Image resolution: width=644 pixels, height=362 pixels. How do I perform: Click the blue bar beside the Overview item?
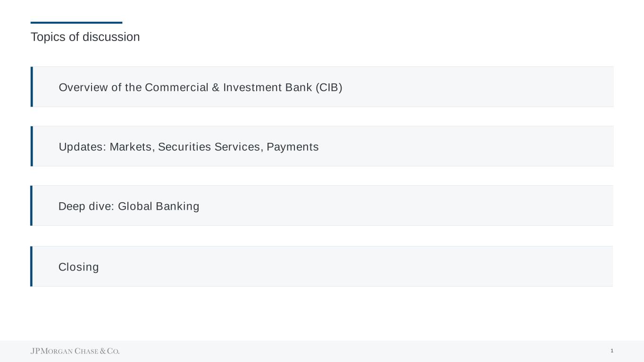click(32, 87)
